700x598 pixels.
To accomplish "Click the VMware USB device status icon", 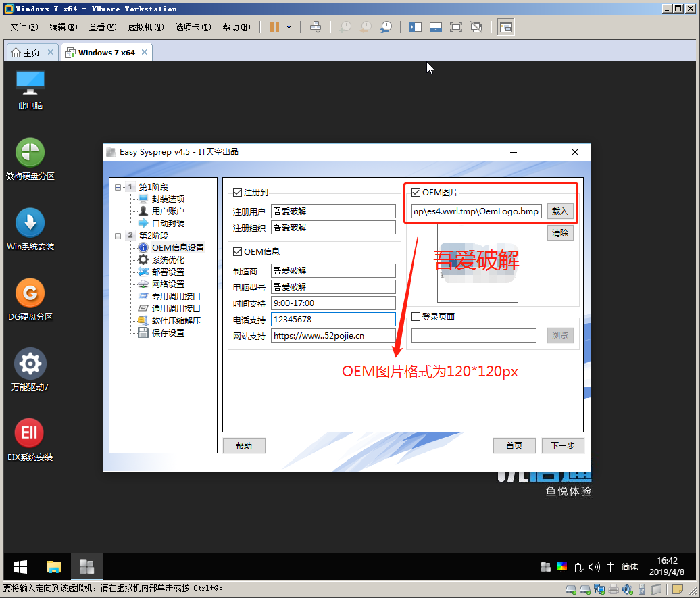I will pos(642,589).
